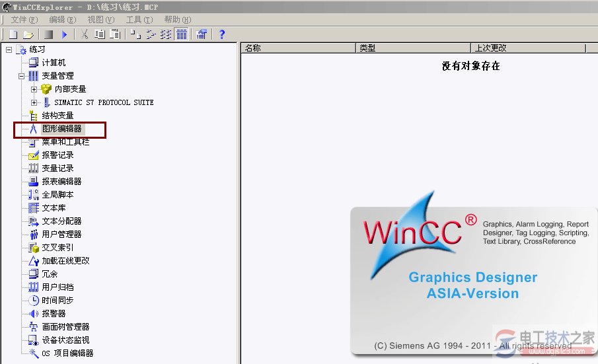
Task: Click the 变量管理 tag management icon
Action: click(34, 75)
